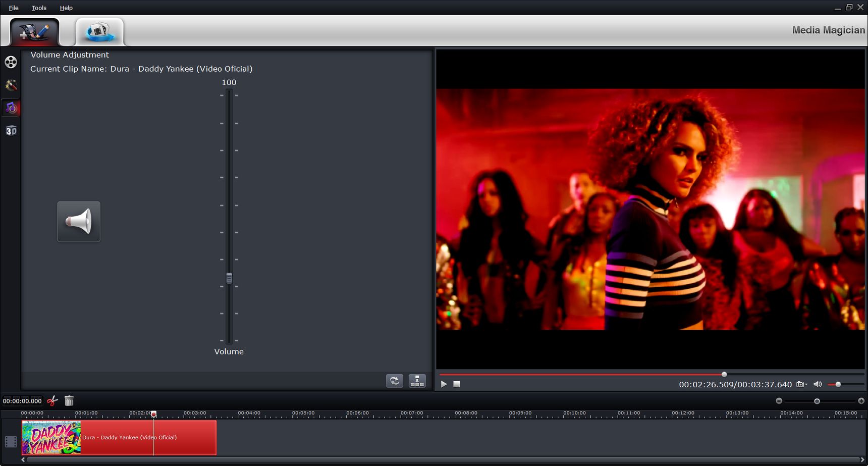Click the timeline playhead marker
This screenshot has width=868, height=466.
coord(154,414)
